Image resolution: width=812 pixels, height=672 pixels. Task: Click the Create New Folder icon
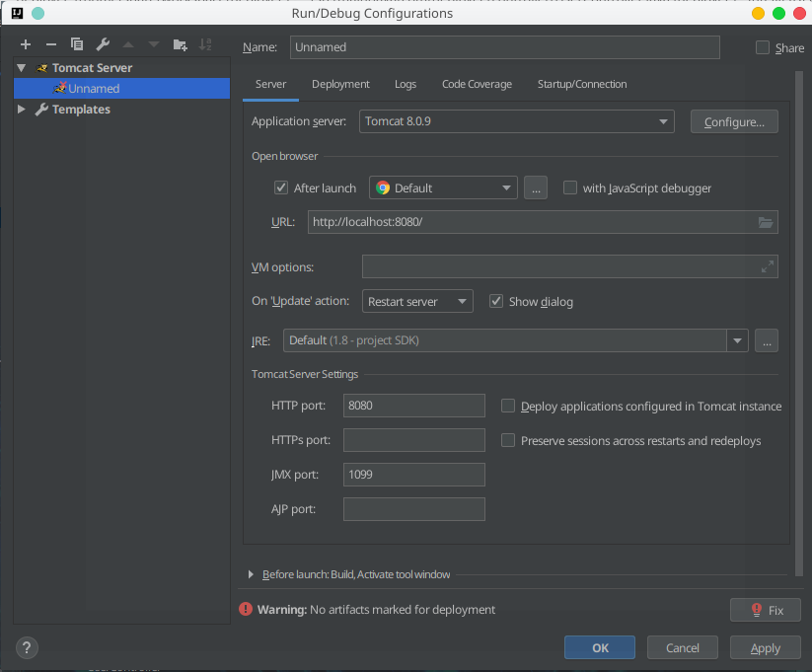click(x=180, y=44)
